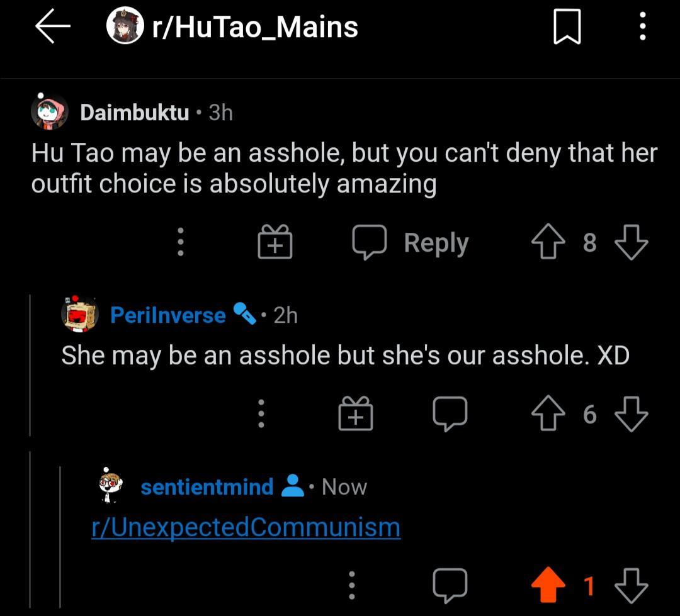Image resolution: width=680 pixels, height=616 pixels.
Task: Tap Reply on Daimbuktu's comment
Action: tap(436, 242)
